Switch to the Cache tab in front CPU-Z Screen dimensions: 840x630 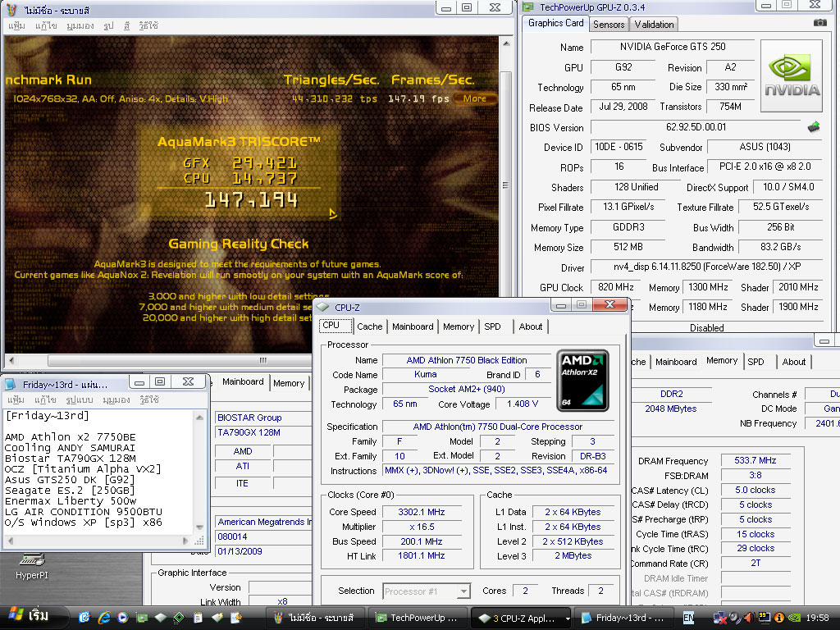point(370,326)
